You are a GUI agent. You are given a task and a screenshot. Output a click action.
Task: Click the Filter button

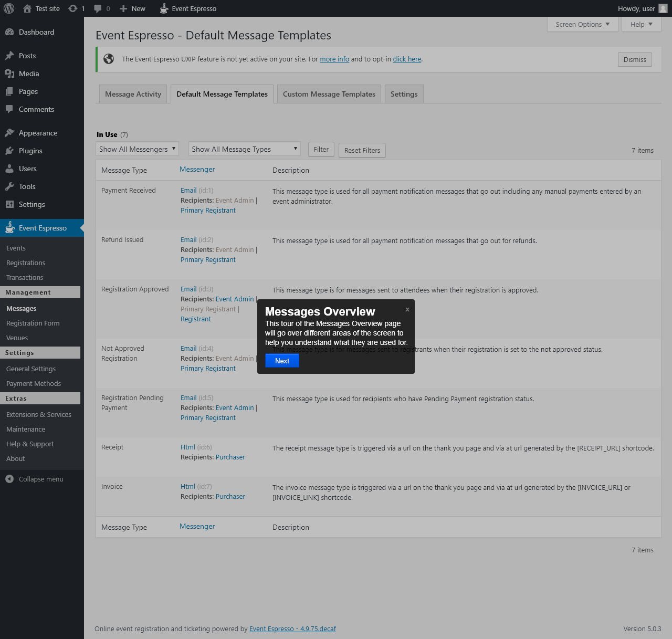[x=321, y=149]
